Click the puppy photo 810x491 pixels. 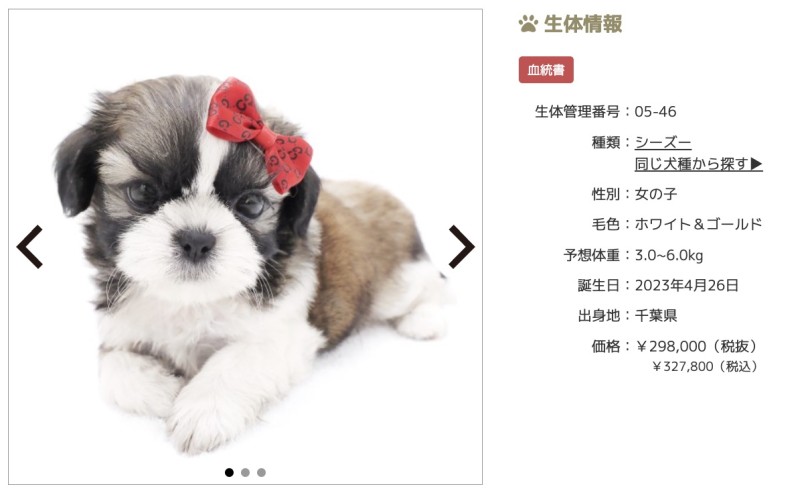(x=245, y=247)
